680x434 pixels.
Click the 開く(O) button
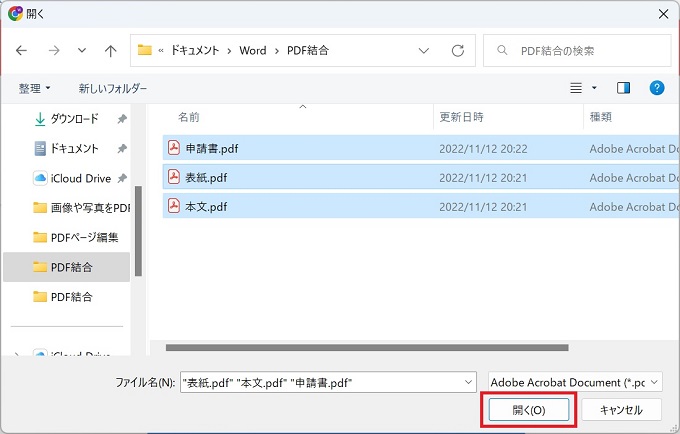pyautogui.click(x=528, y=410)
